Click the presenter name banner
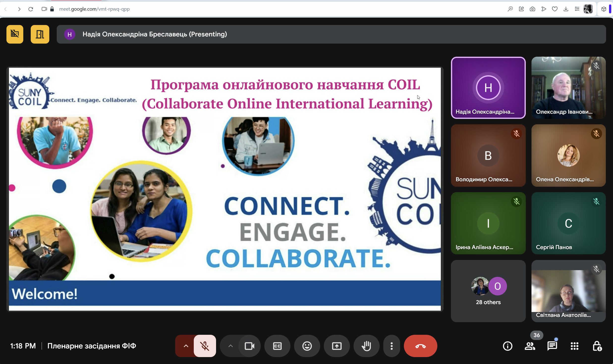 point(331,34)
